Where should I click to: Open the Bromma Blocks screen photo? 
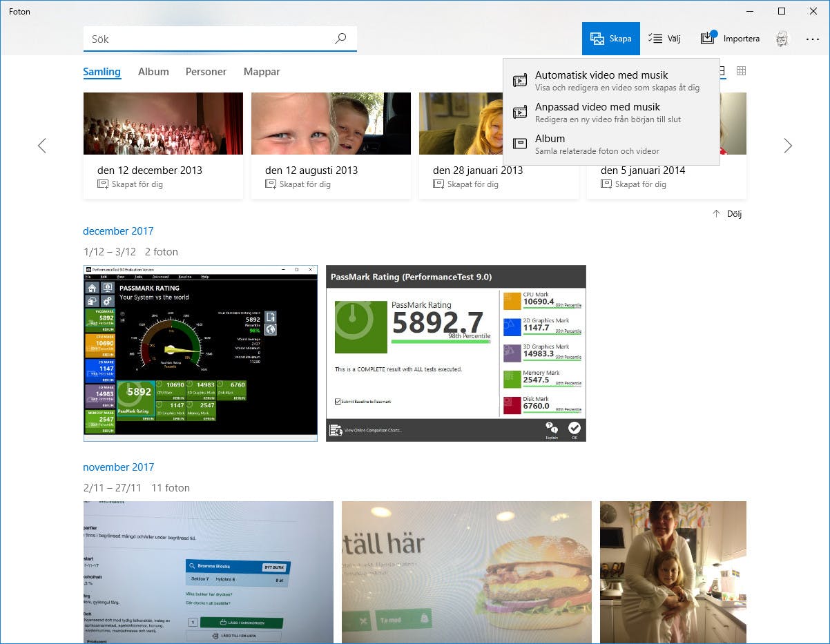coord(209,572)
